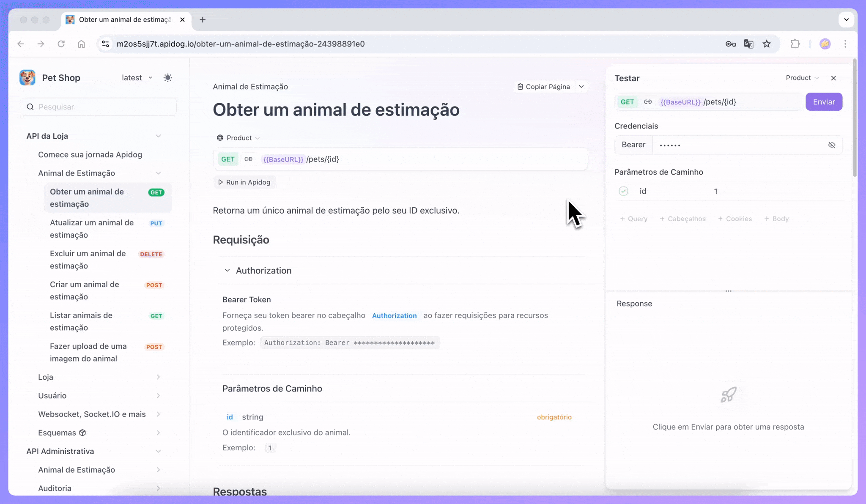Open a new browser tab
Screen dimensions: 866x504
[x=203, y=20]
